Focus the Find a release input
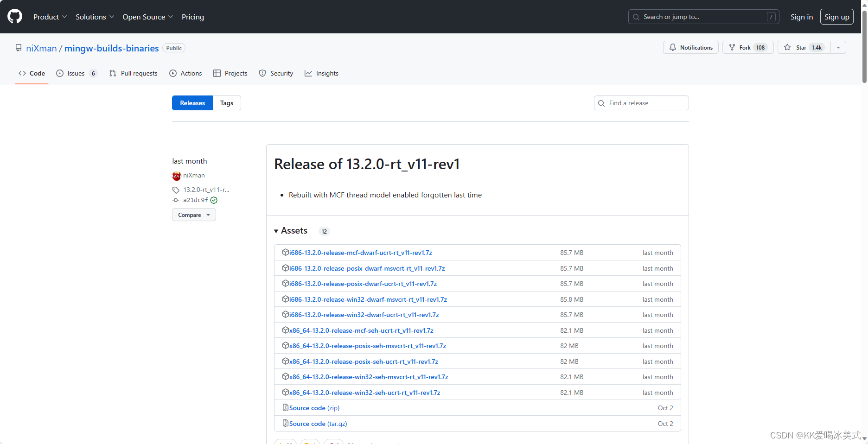The height and width of the screenshot is (444, 868). pyautogui.click(x=641, y=103)
